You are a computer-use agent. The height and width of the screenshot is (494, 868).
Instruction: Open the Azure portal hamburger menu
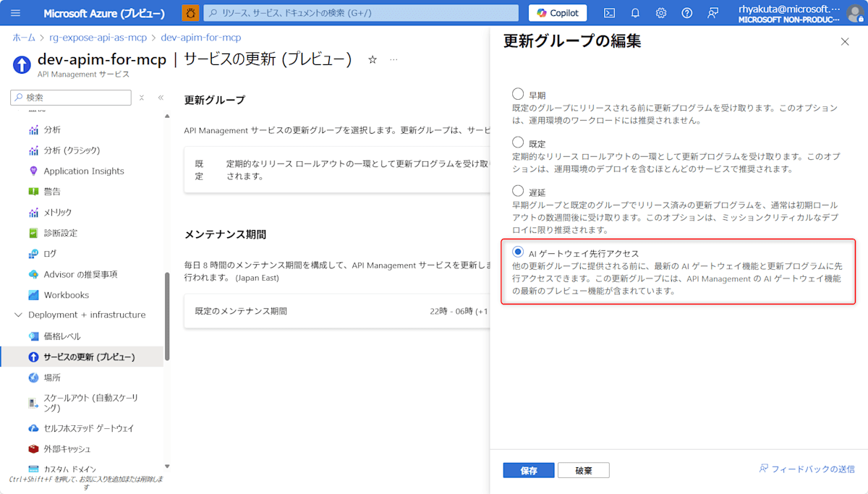pyautogui.click(x=15, y=13)
